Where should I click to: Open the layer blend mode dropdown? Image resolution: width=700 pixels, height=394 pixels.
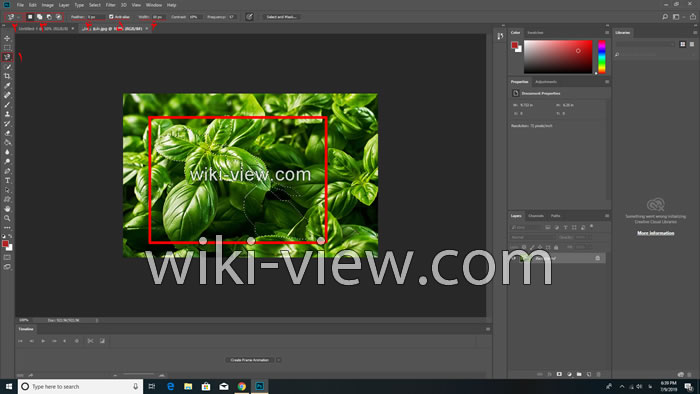click(x=533, y=237)
